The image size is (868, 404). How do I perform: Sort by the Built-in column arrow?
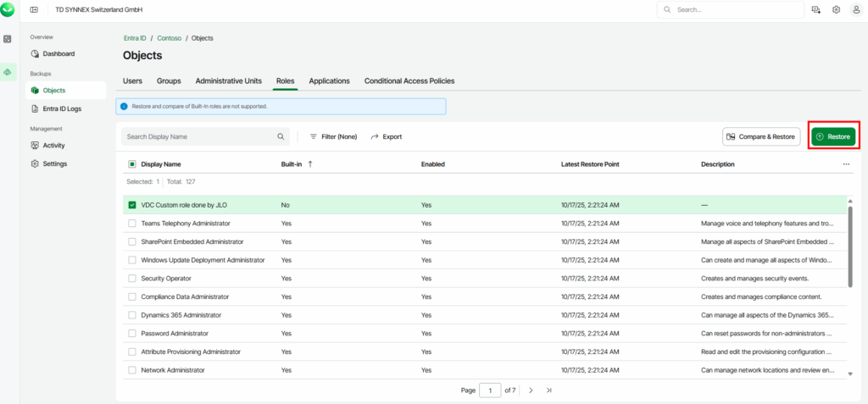(310, 164)
